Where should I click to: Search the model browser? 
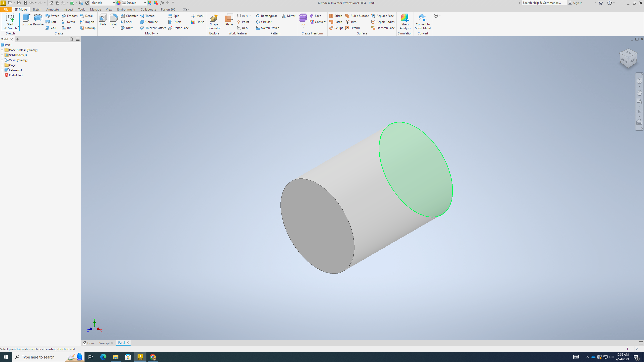pyautogui.click(x=71, y=39)
